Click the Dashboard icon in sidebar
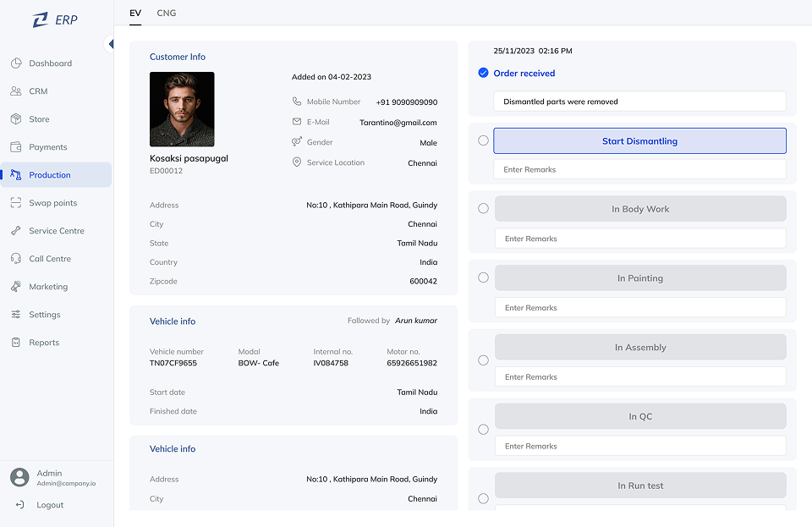The image size is (812, 527). (16, 63)
